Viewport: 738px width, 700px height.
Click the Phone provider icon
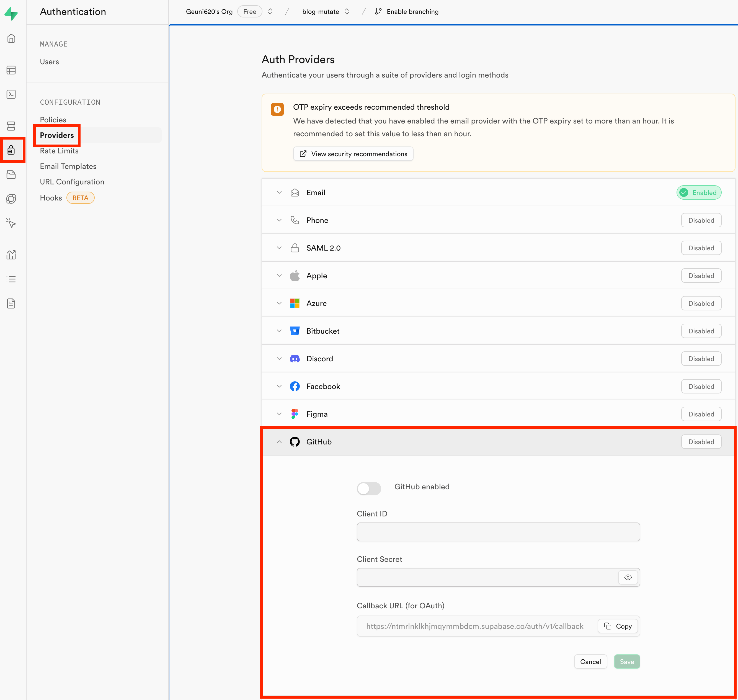[x=295, y=220]
